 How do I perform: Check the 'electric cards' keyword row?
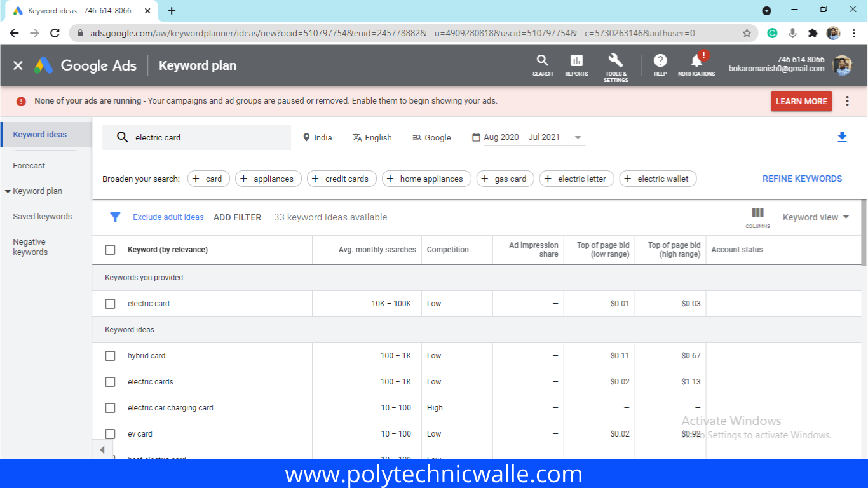click(x=110, y=382)
